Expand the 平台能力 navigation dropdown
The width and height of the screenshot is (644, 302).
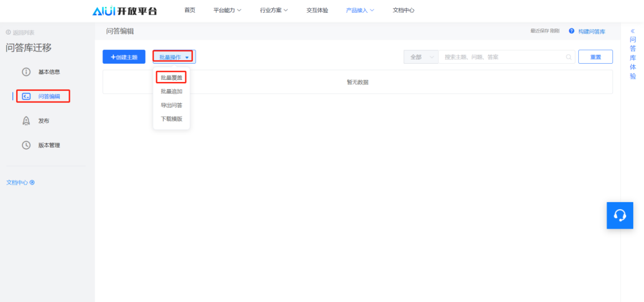pyautogui.click(x=227, y=10)
